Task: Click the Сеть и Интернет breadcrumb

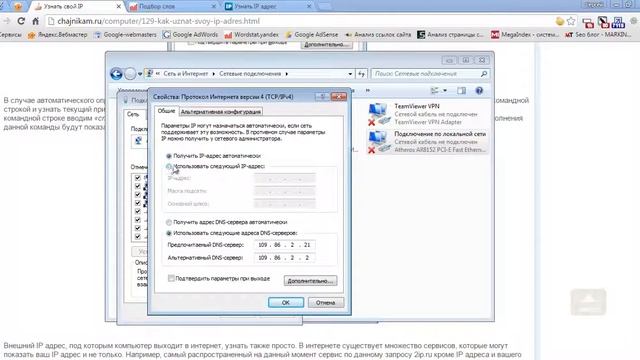Action: (186, 74)
